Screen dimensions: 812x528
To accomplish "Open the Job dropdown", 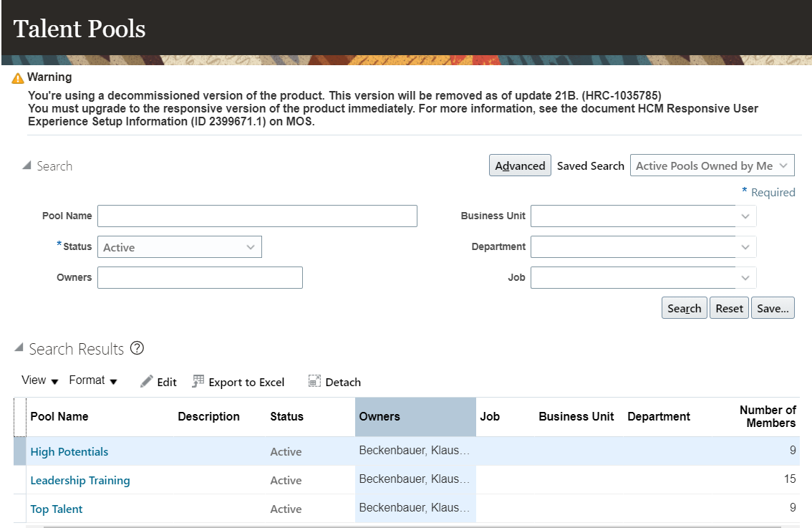I will [745, 277].
